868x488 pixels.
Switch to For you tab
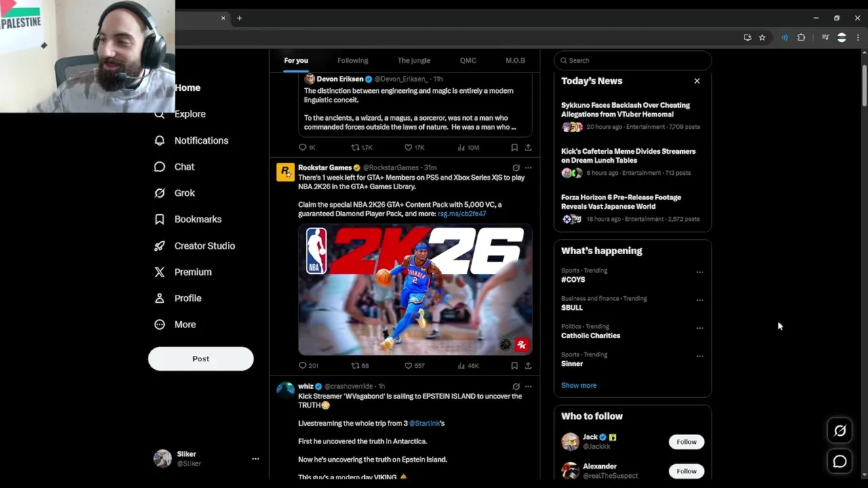click(x=296, y=60)
